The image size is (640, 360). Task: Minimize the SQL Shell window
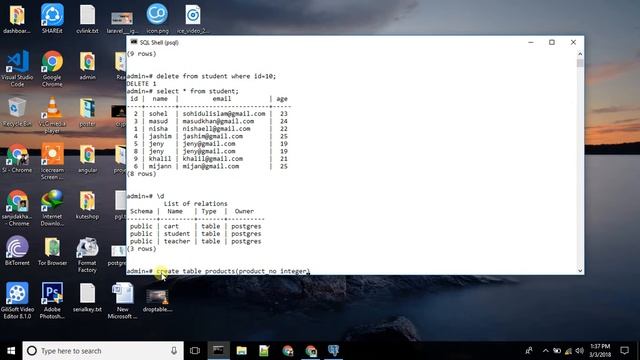tap(531, 42)
